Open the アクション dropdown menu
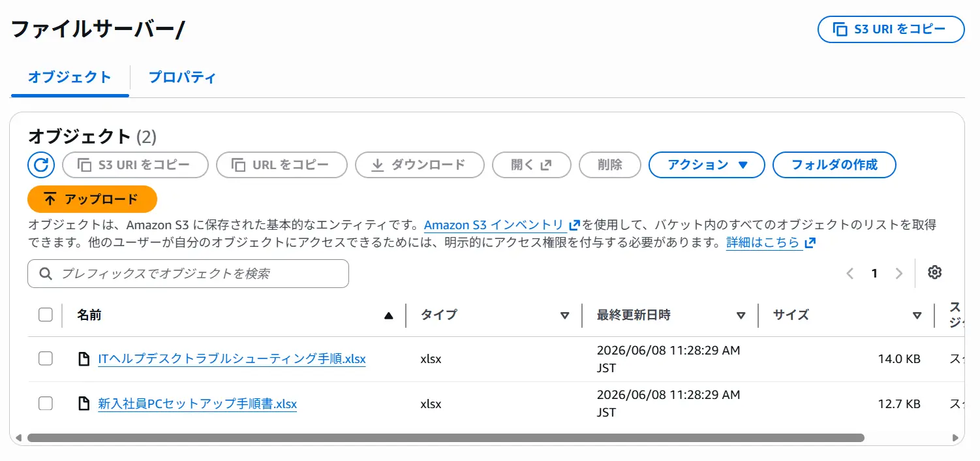The width and height of the screenshot is (980, 461). 707,165
